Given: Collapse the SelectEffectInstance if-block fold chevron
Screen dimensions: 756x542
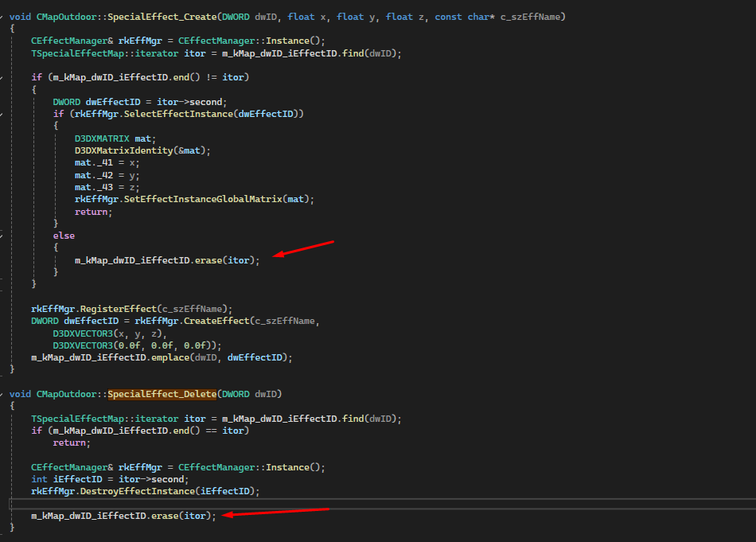Looking at the screenshot, I should pyautogui.click(x=2, y=114).
